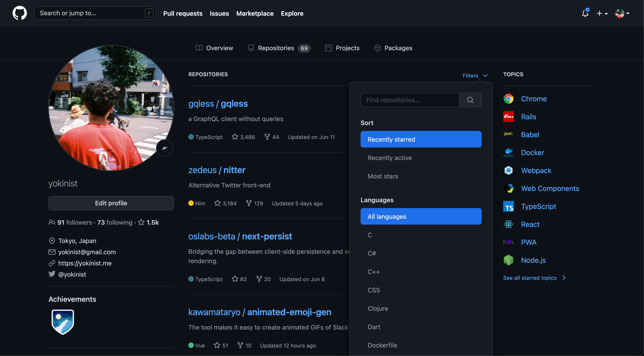Viewport: 644px width, 356px height.
Task: Click the fork count of gqless repository
Action: [x=272, y=137]
